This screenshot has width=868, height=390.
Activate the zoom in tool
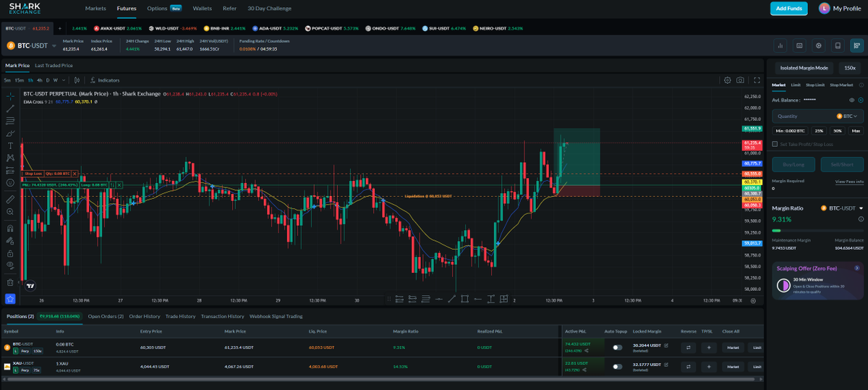(10, 211)
